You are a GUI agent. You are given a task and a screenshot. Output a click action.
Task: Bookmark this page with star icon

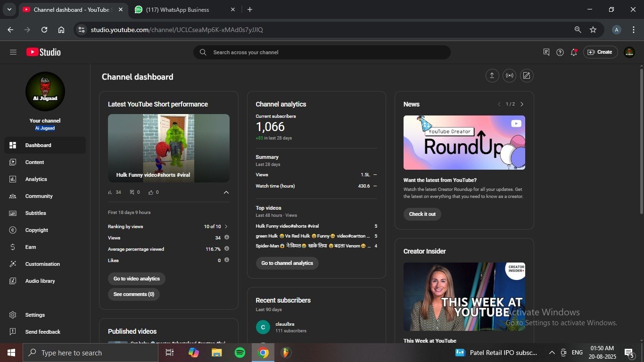[593, 30]
